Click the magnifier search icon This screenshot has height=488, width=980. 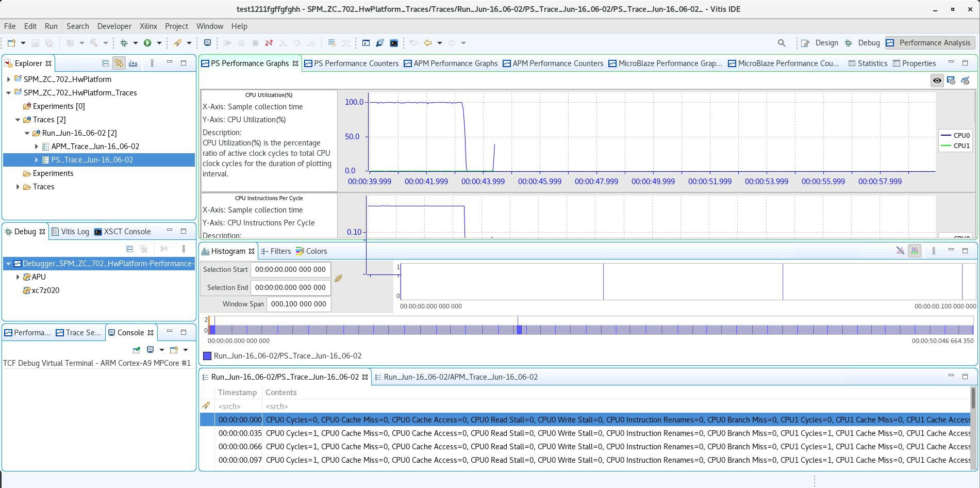click(782, 43)
